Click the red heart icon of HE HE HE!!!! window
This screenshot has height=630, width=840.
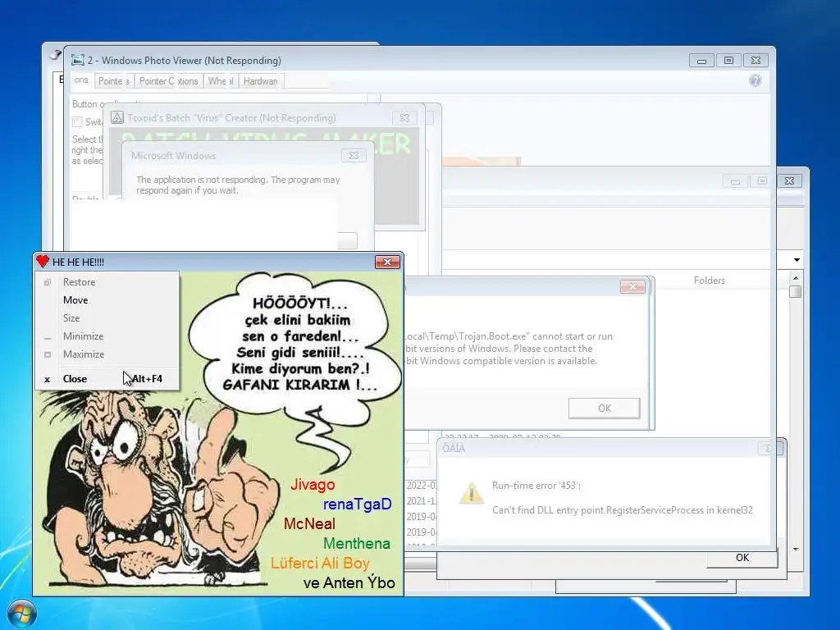coord(43,262)
